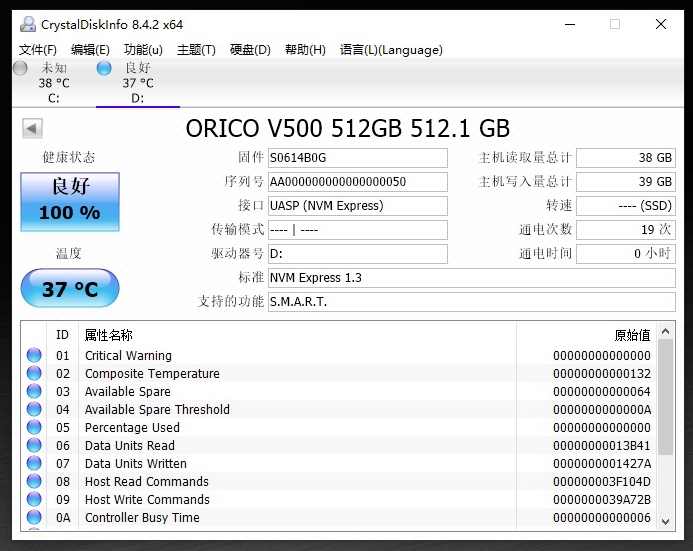693x551 pixels.
Task: Click rotation rate value ---- (SSD)
Action: point(626,206)
